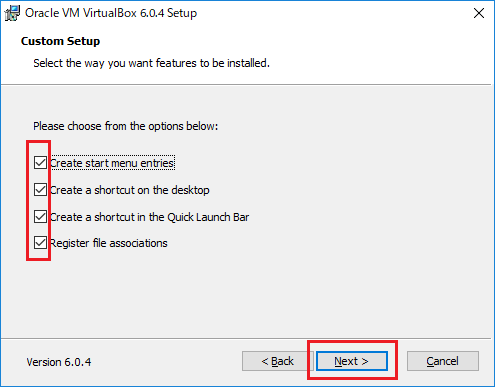
Task: Click the 'Please choose from the options below' text
Action: pos(125,126)
